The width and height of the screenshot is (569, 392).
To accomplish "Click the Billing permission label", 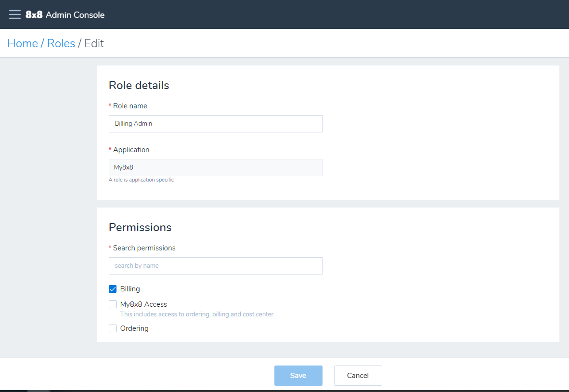I will tap(130, 289).
